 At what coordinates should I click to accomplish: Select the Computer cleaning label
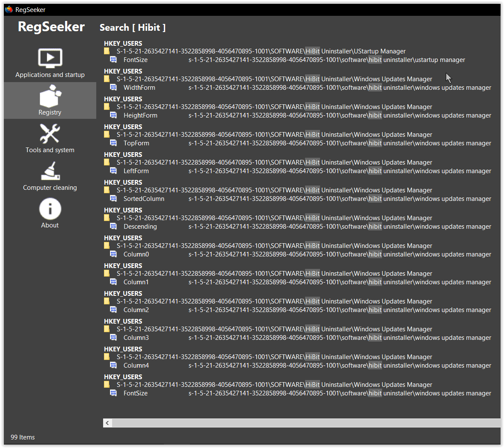(x=50, y=188)
